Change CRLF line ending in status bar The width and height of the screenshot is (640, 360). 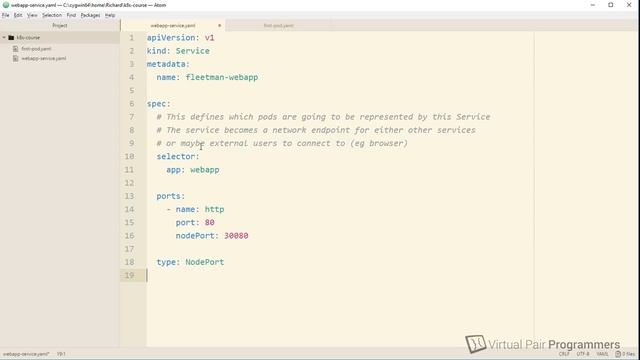coord(564,354)
